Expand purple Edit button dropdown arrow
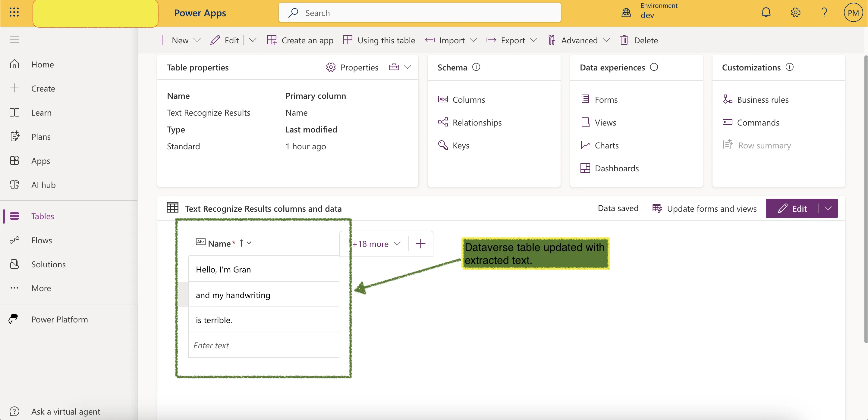Viewport: 868px width, 420px height. 828,208
